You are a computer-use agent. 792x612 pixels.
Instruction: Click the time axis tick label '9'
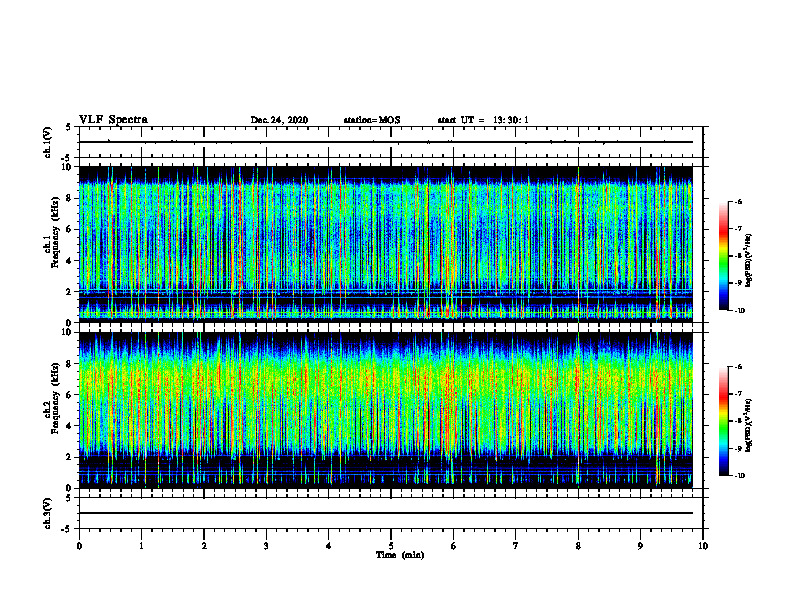tap(640, 546)
